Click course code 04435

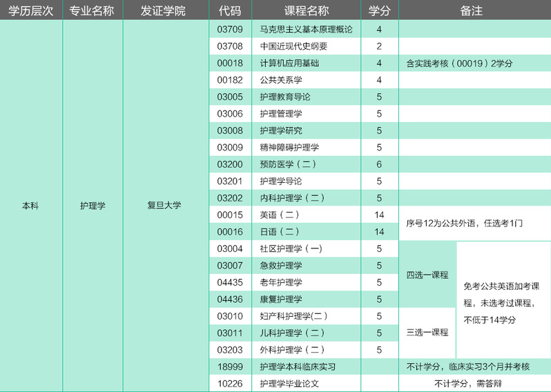click(x=230, y=282)
